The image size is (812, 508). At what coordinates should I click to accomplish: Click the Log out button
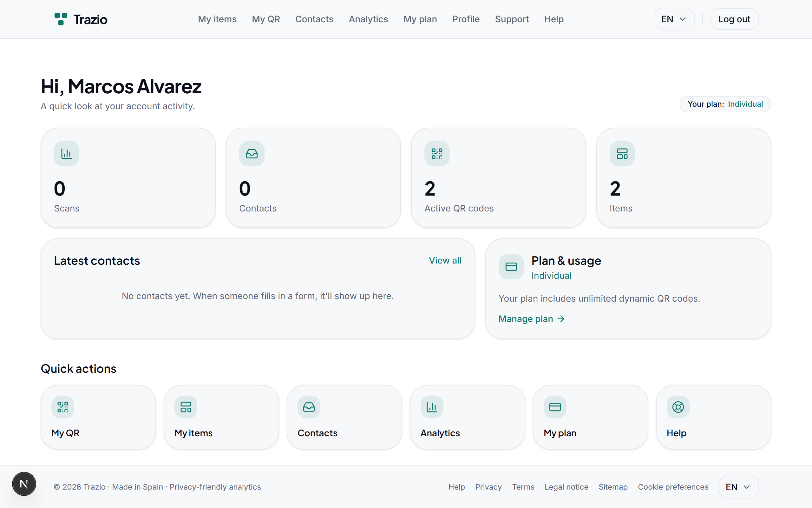(734, 19)
